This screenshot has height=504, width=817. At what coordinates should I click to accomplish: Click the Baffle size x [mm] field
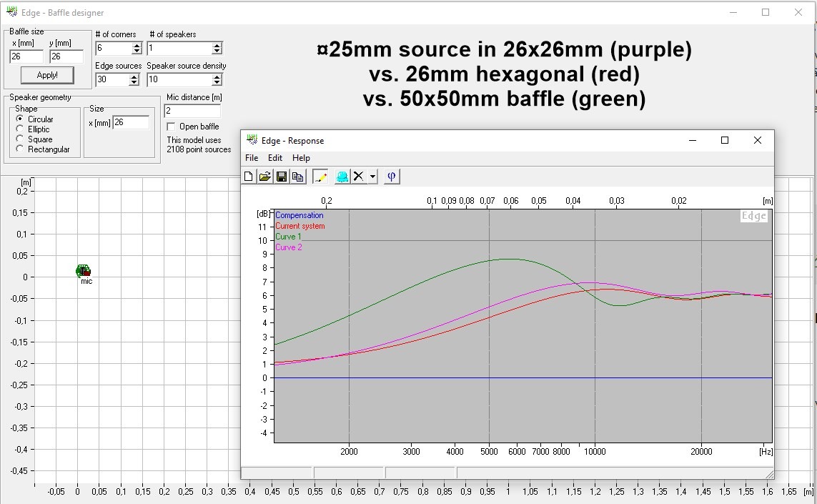coord(26,56)
